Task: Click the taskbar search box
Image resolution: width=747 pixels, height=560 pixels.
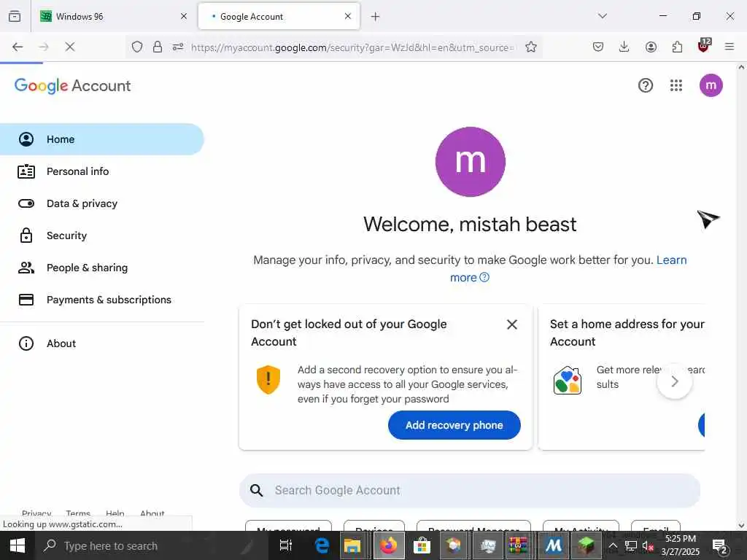Action: 152,545
